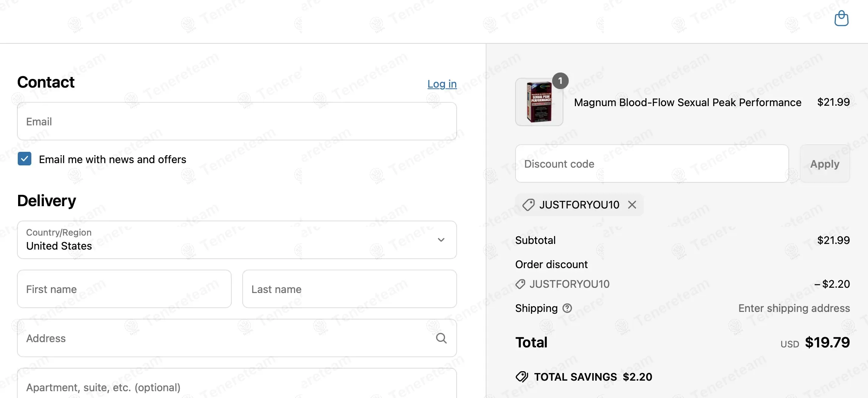Viewport: 868px width, 398px height.
Task: Open the shopping bag cart icon
Action: [841, 18]
